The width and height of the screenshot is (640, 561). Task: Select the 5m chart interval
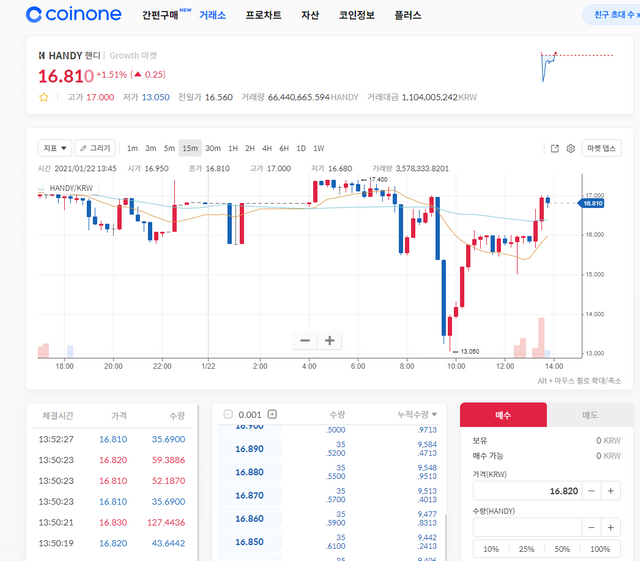[x=169, y=149]
